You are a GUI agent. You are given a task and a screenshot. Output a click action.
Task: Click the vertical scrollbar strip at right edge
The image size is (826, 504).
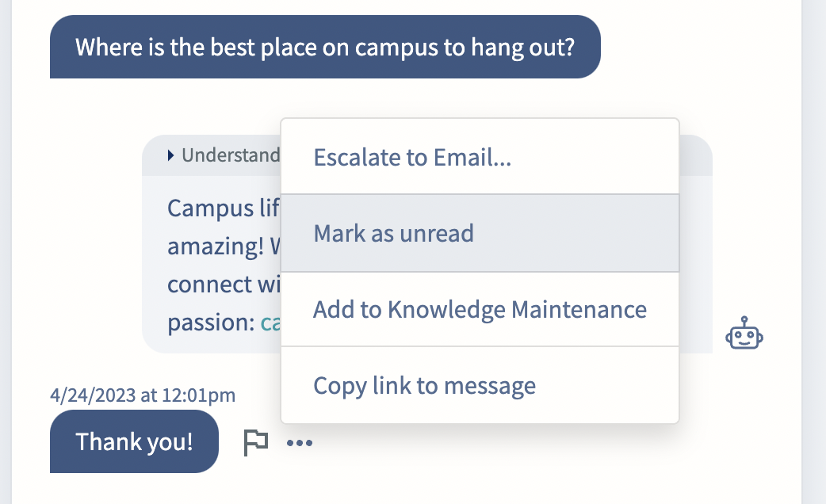(x=814, y=252)
